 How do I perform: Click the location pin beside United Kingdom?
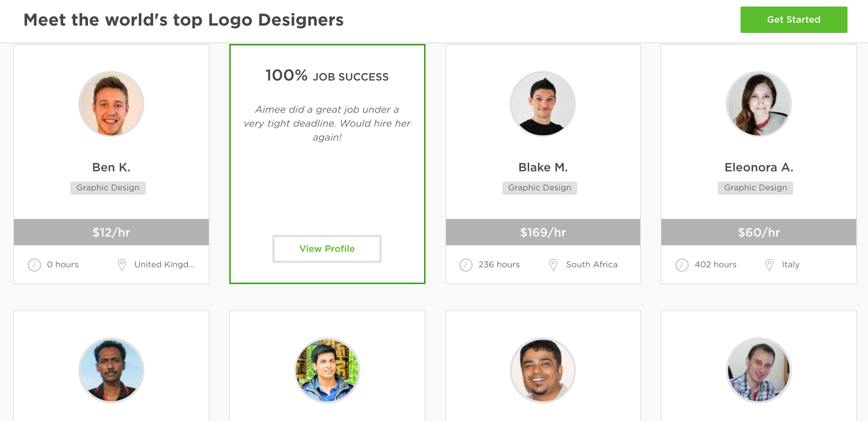pyautogui.click(x=122, y=265)
